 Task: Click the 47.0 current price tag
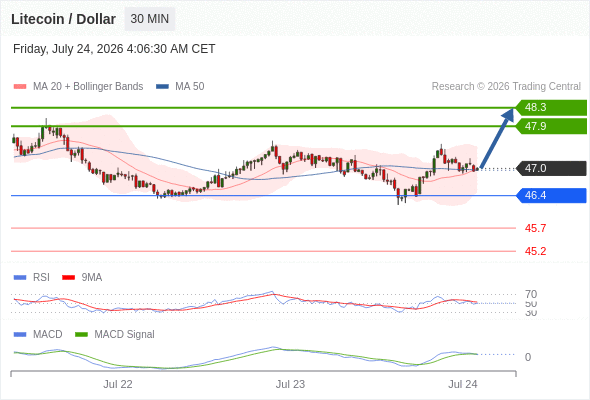click(x=551, y=168)
